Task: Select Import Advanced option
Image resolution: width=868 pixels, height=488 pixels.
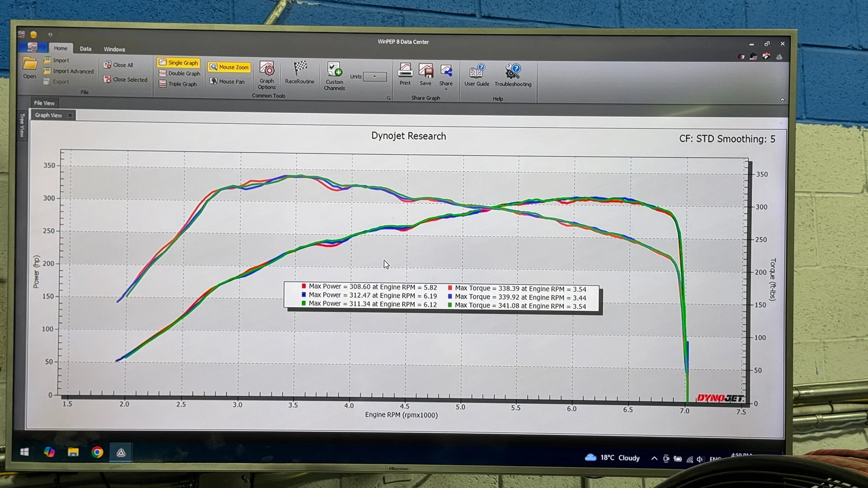Action: 69,71
